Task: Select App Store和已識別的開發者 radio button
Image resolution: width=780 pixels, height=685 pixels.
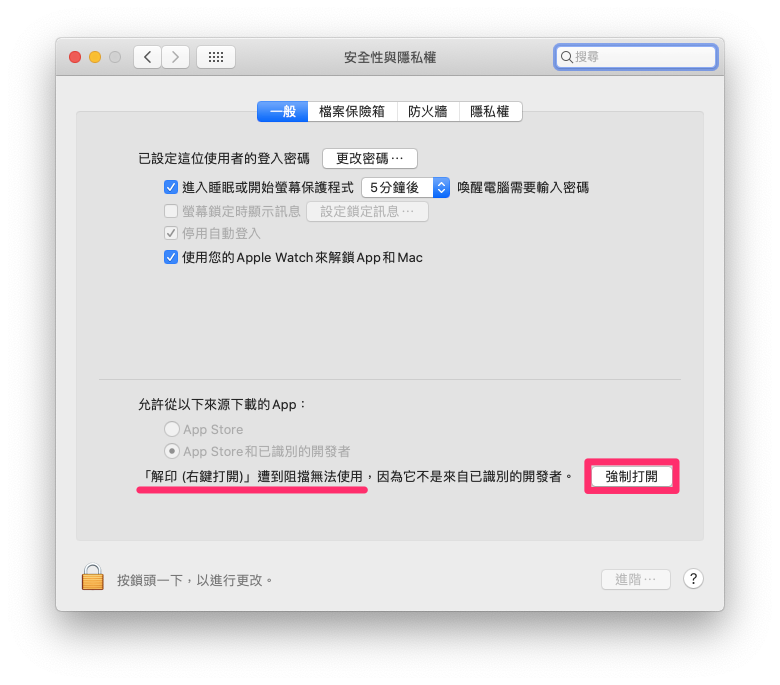Action: click(172, 451)
